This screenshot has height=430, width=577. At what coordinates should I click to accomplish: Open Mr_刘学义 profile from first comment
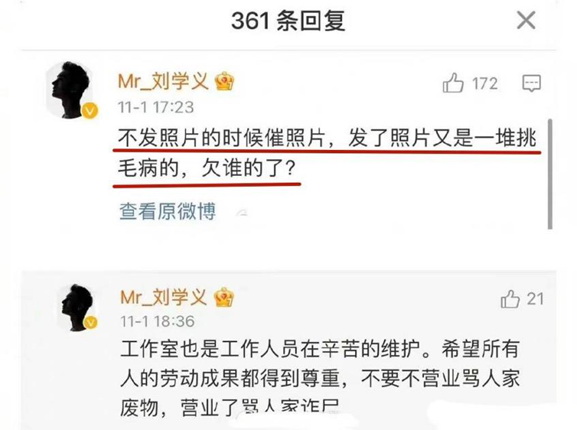(x=163, y=81)
